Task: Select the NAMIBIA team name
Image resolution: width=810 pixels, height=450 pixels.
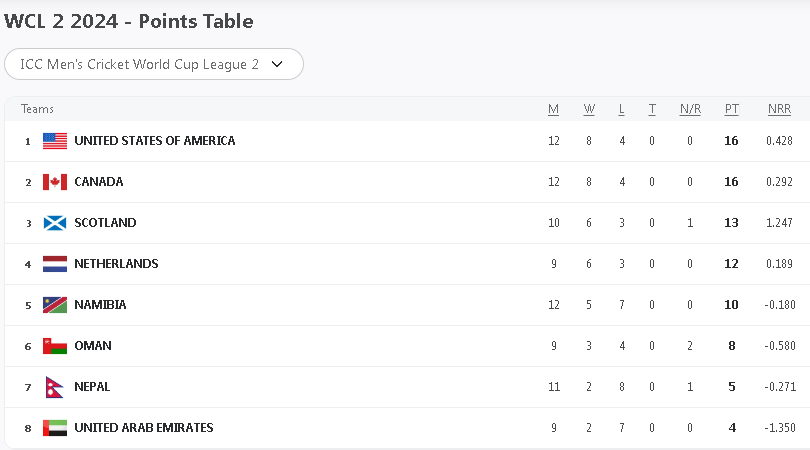Action: (x=100, y=305)
